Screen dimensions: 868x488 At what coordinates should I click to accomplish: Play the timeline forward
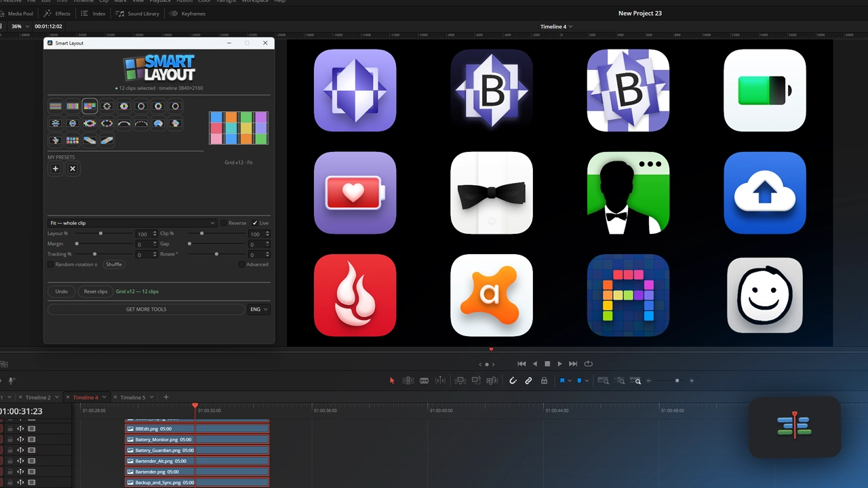pyautogui.click(x=559, y=364)
